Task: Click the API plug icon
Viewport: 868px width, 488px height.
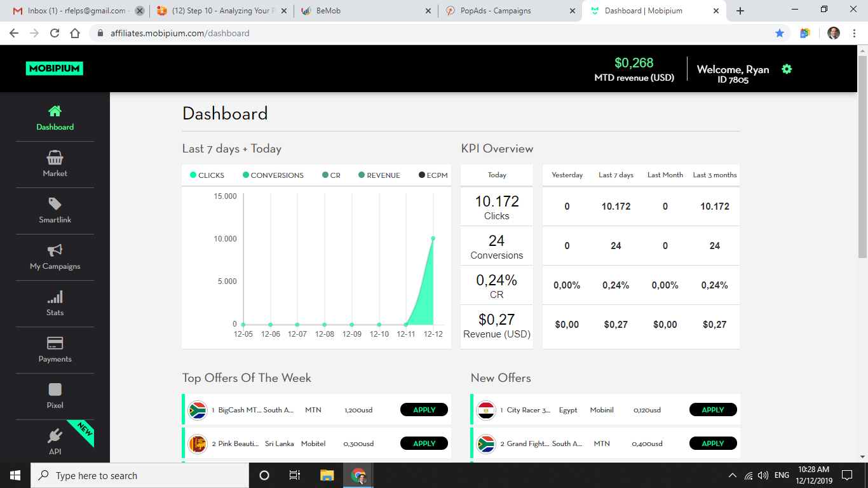Action: point(55,436)
